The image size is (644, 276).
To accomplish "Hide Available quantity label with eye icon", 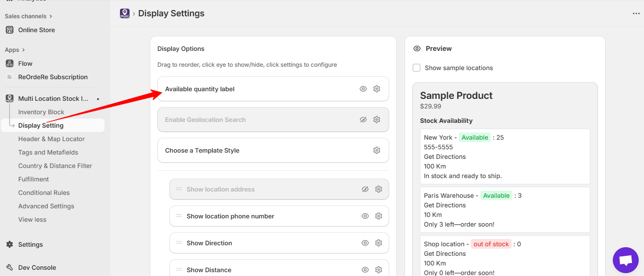I will coord(363,89).
